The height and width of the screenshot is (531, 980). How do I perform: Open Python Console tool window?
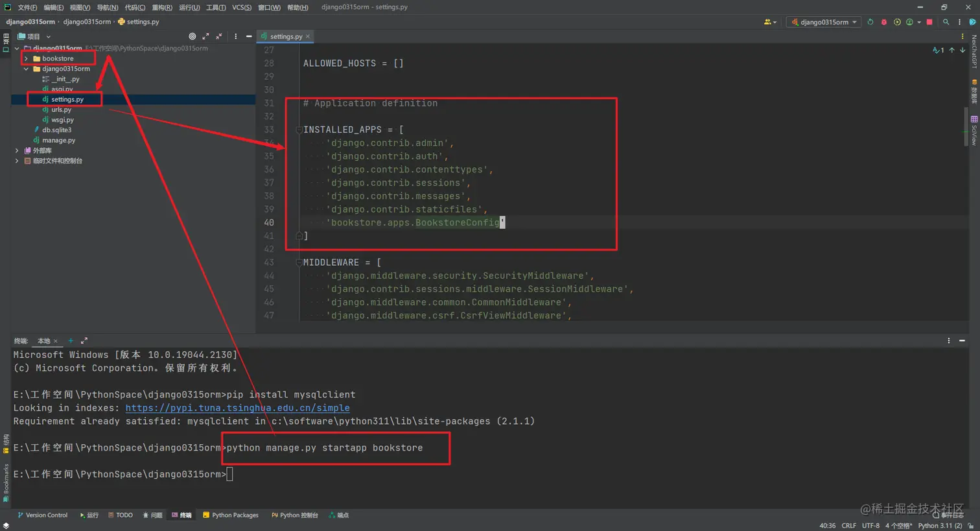(295, 515)
